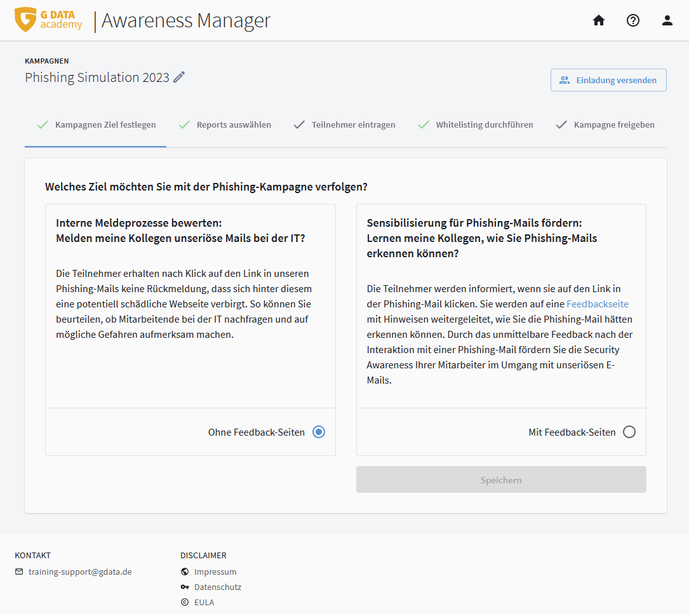Open user account profile icon
The width and height of the screenshot is (689, 616).
coord(667,20)
